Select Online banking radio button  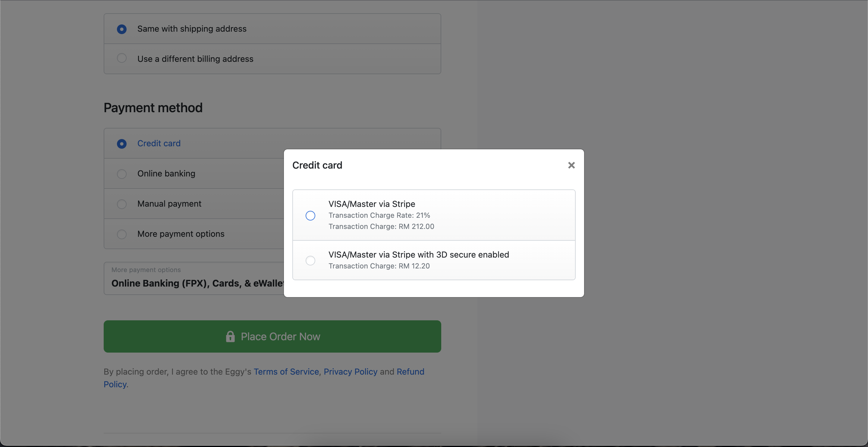(x=122, y=174)
